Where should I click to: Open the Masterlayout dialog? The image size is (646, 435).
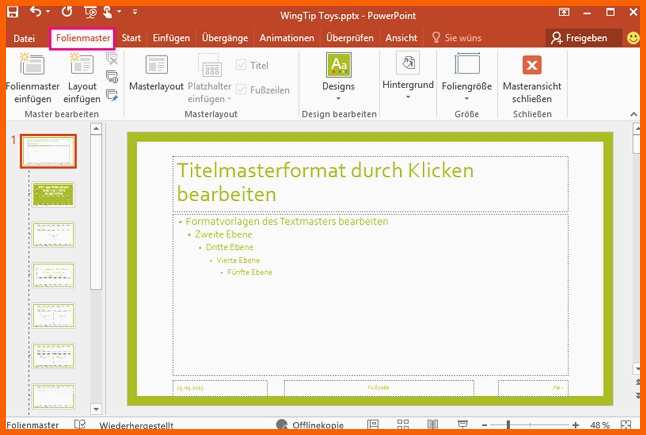click(156, 72)
